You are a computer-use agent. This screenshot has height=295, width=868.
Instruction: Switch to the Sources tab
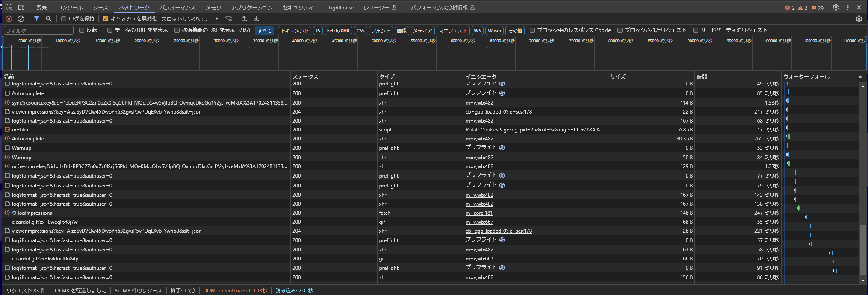tap(100, 8)
